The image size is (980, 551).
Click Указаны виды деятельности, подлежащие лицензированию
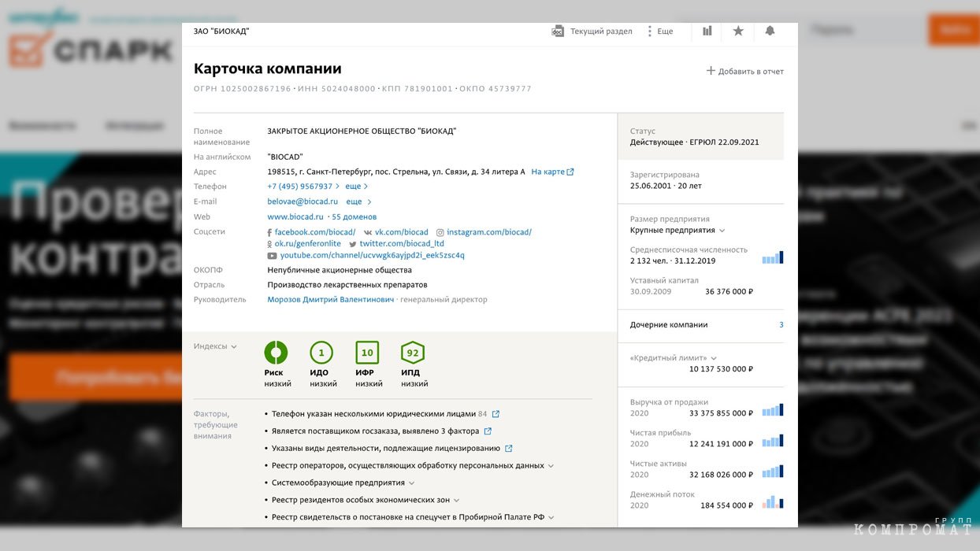tap(386, 449)
